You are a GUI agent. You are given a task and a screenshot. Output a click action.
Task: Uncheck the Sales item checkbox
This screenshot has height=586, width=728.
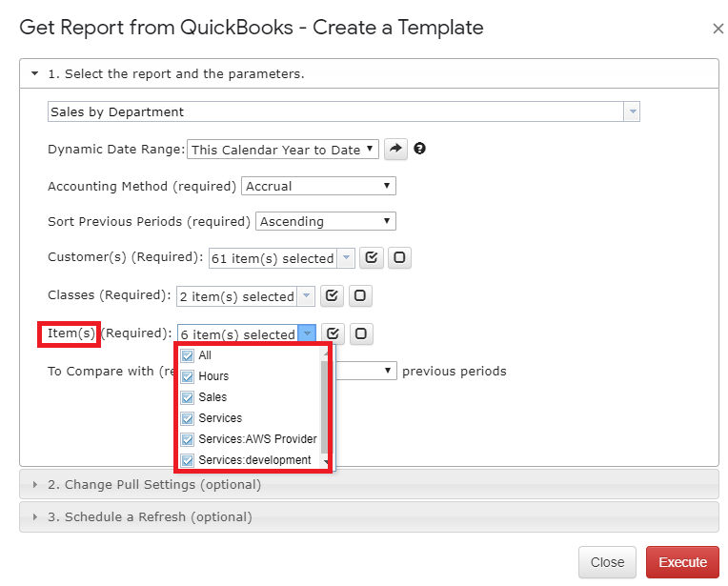tap(188, 397)
